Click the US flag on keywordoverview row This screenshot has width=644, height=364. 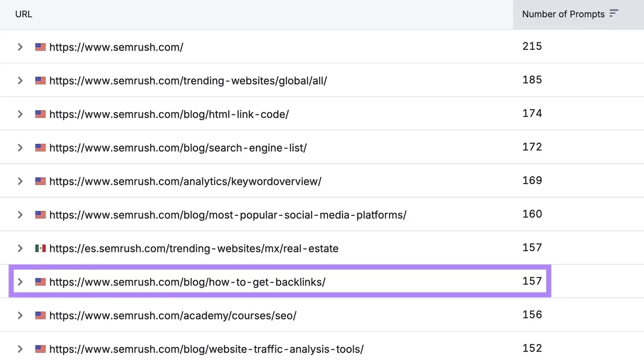click(x=40, y=181)
